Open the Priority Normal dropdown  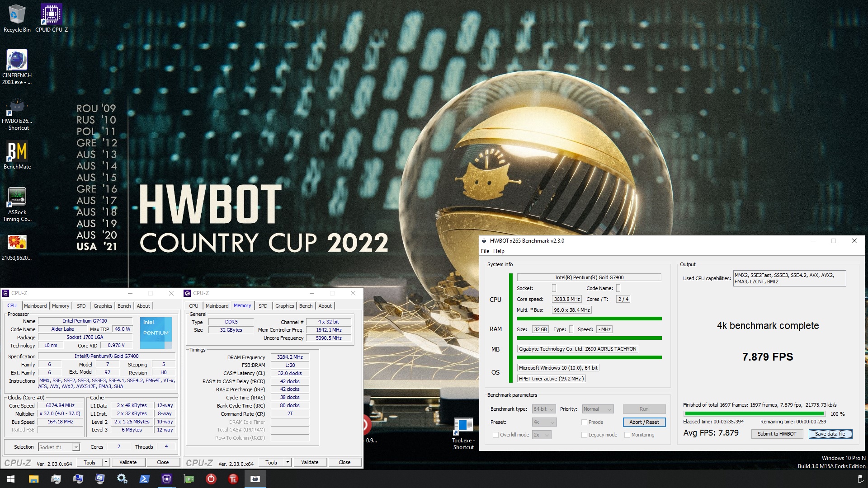598,409
